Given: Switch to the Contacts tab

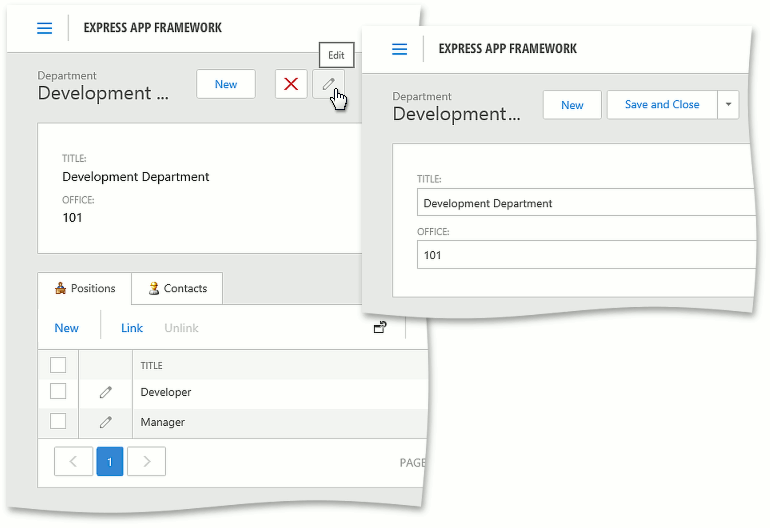Looking at the screenshot, I should [177, 289].
